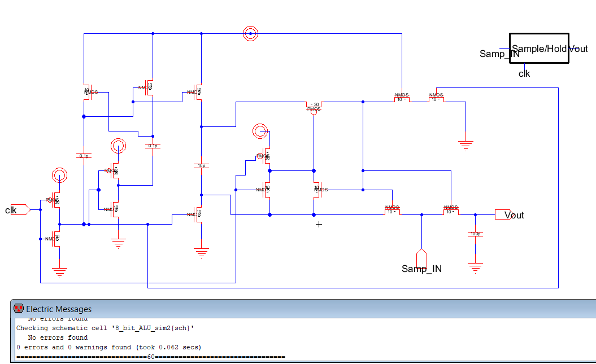This screenshot has width=596, height=364.
Task: Click the '0 errors and 0 warnings' message line
Action: point(108,347)
